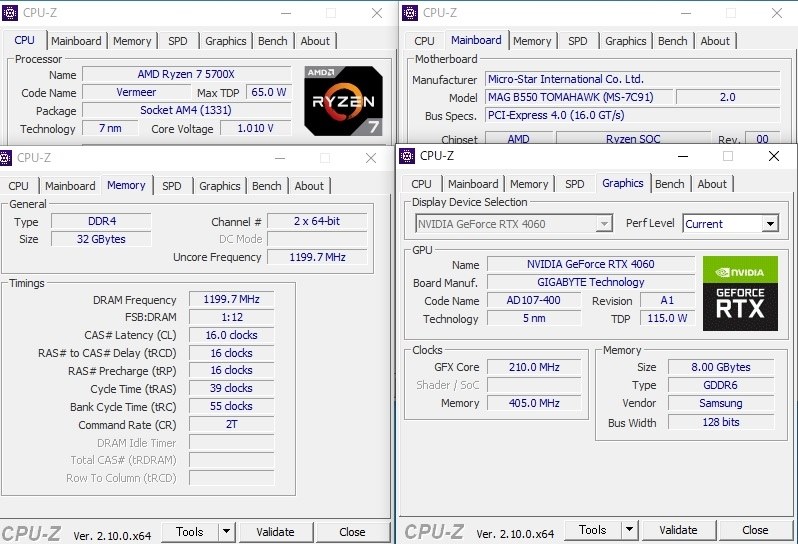Open About tab in the Ryzen processor window
The width and height of the screenshot is (798, 544).
315,41
